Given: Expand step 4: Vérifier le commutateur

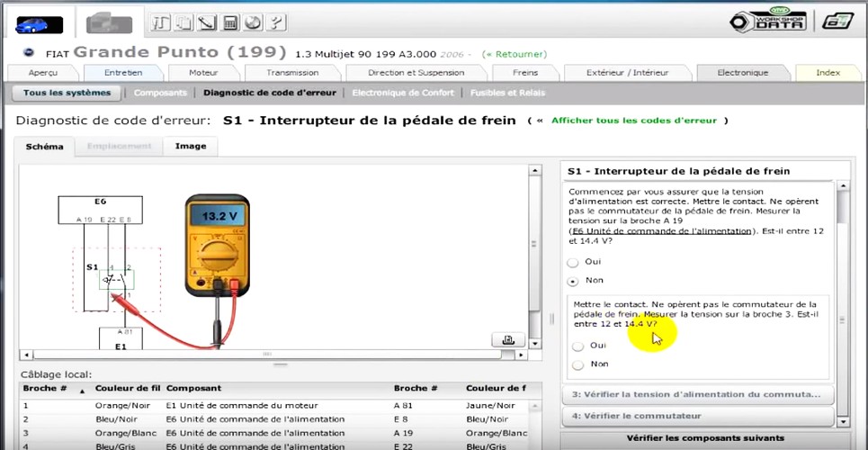Looking at the screenshot, I should coord(697,416).
